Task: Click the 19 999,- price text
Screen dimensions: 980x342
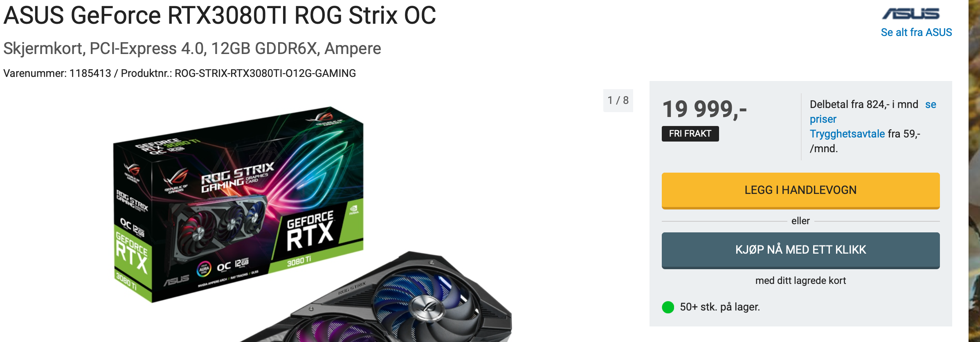Action: pos(704,109)
